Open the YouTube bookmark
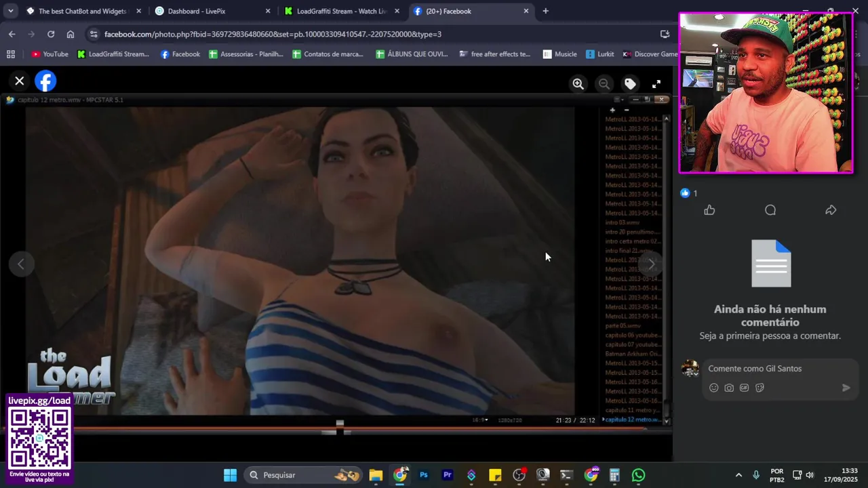 (x=50, y=54)
